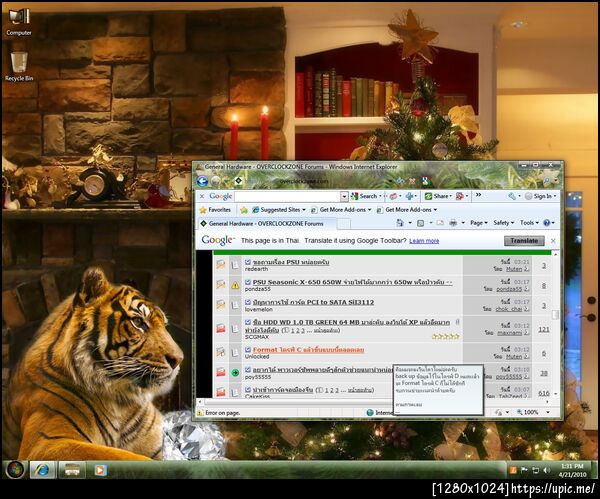Image resolution: width=600 pixels, height=499 pixels.
Task: Click the Print icon in command bar
Action: pos(453,223)
